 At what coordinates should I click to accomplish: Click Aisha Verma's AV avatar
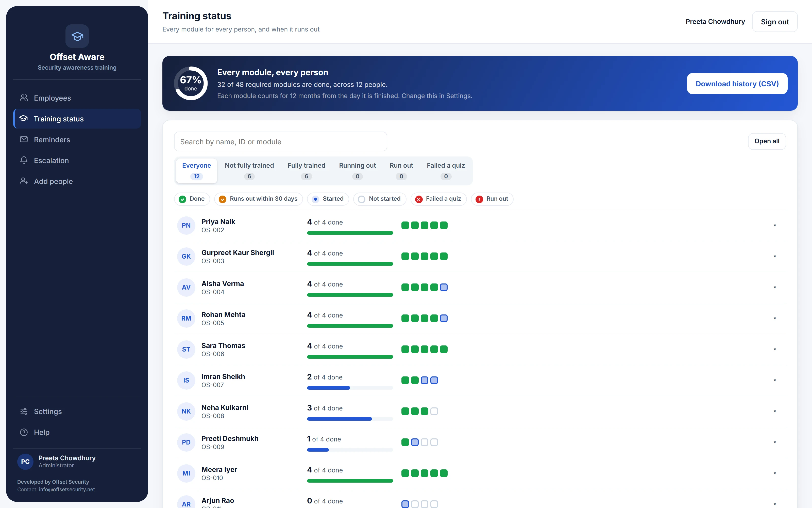[186, 287]
